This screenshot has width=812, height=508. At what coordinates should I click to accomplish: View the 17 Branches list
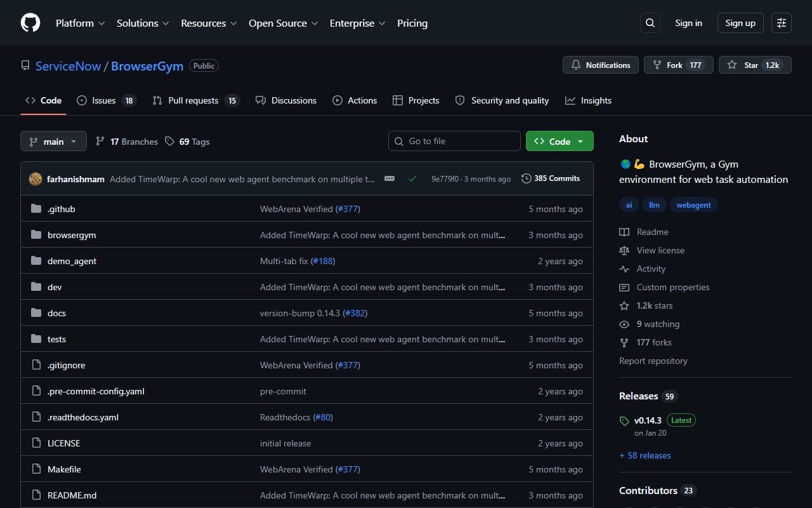[x=127, y=142]
